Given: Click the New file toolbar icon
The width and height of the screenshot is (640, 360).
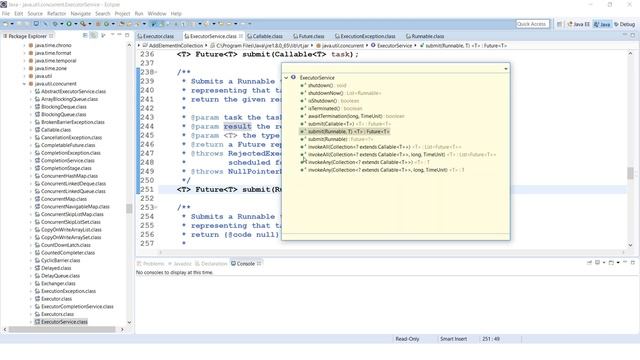Looking at the screenshot, I should point(6,24).
